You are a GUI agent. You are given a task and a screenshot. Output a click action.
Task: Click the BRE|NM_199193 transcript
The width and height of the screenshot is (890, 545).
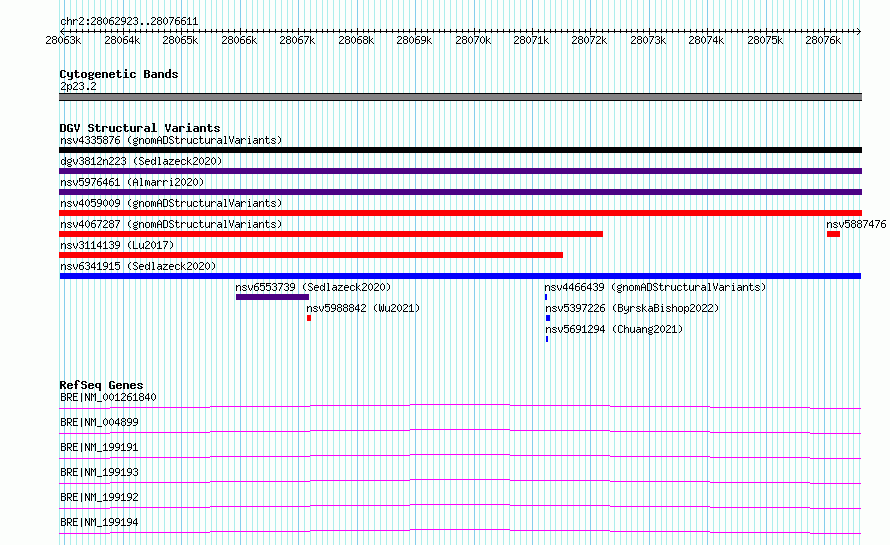coord(99,472)
